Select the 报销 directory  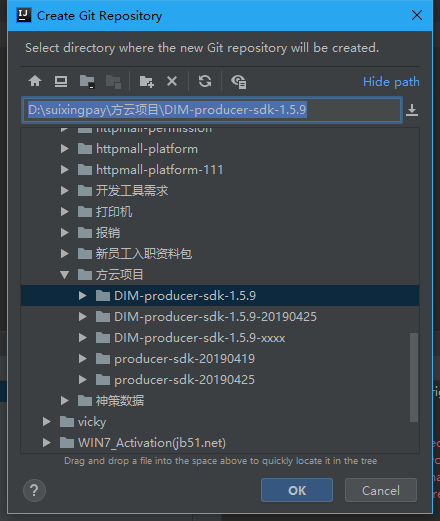click(x=220, y=233)
